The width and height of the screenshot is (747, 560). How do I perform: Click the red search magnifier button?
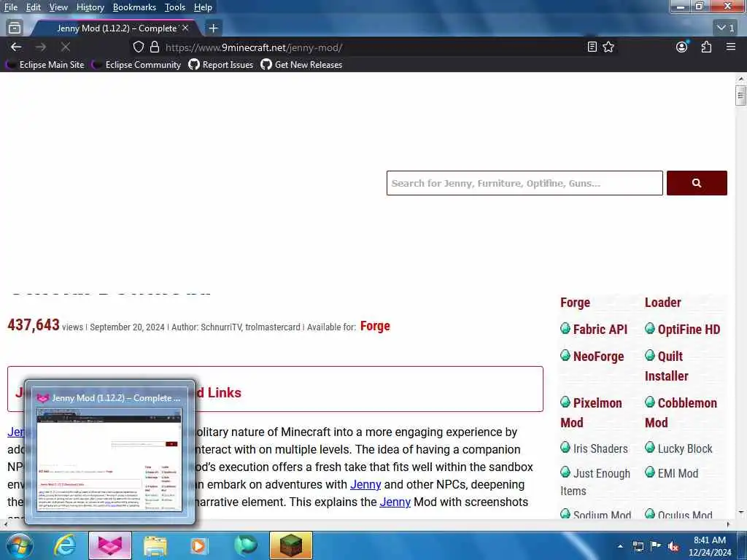click(x=697, y=183)
